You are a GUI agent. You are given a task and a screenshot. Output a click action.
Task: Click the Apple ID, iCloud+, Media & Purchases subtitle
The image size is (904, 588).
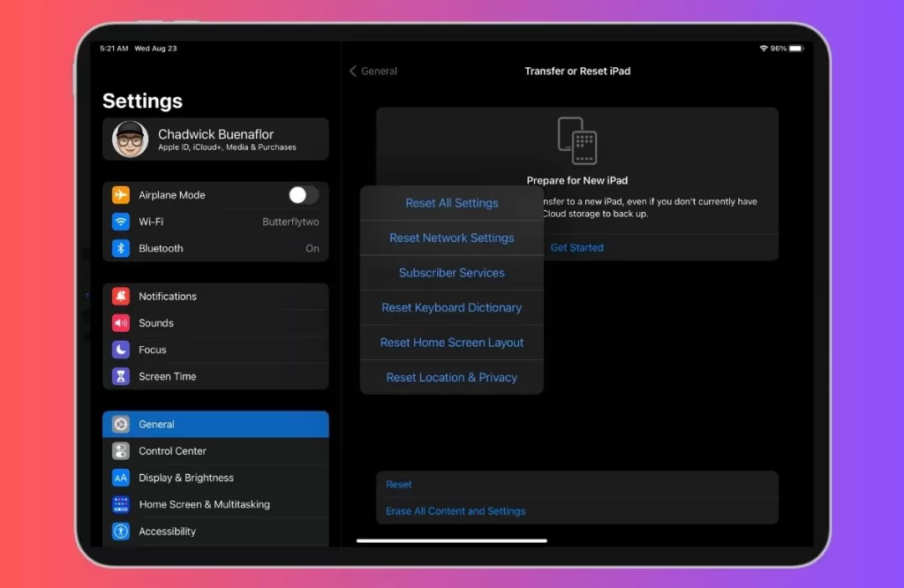coord(227,147)
